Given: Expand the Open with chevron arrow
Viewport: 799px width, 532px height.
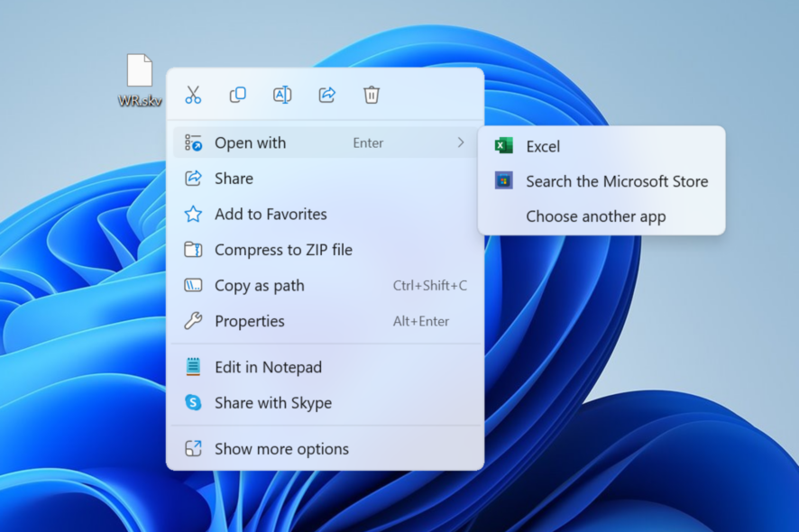Looking at the screenshot, I should click(461, 142).
